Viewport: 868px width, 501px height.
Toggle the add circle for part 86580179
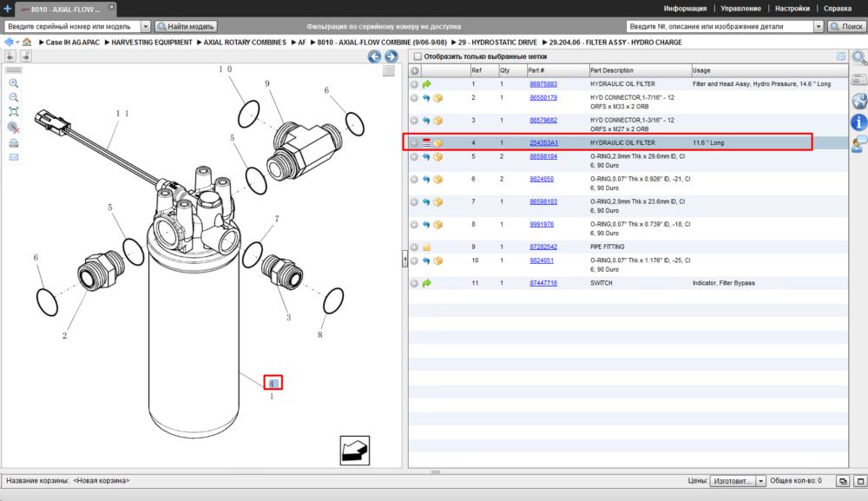point(414,98)
